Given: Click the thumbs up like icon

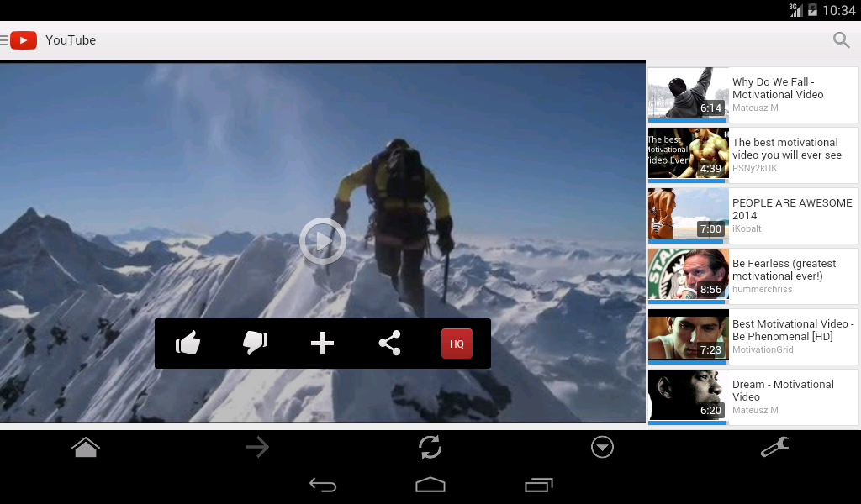Looking at the screenshot, I should tap(188, 344).
